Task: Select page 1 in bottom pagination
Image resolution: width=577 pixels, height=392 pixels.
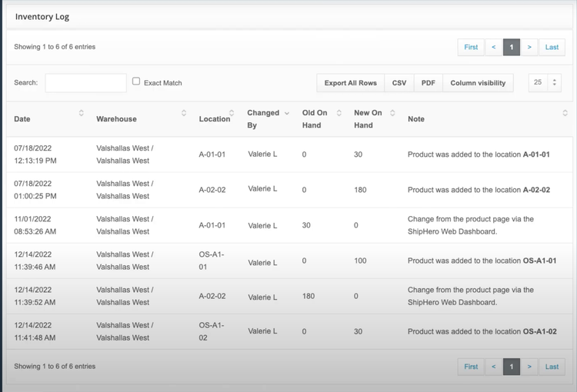Action: pos(512,367)
